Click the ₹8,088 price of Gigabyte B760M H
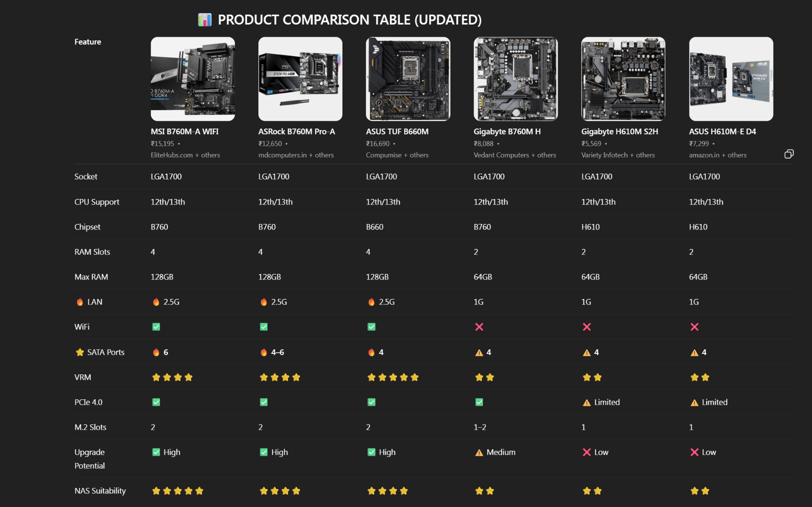 point(484,144)
